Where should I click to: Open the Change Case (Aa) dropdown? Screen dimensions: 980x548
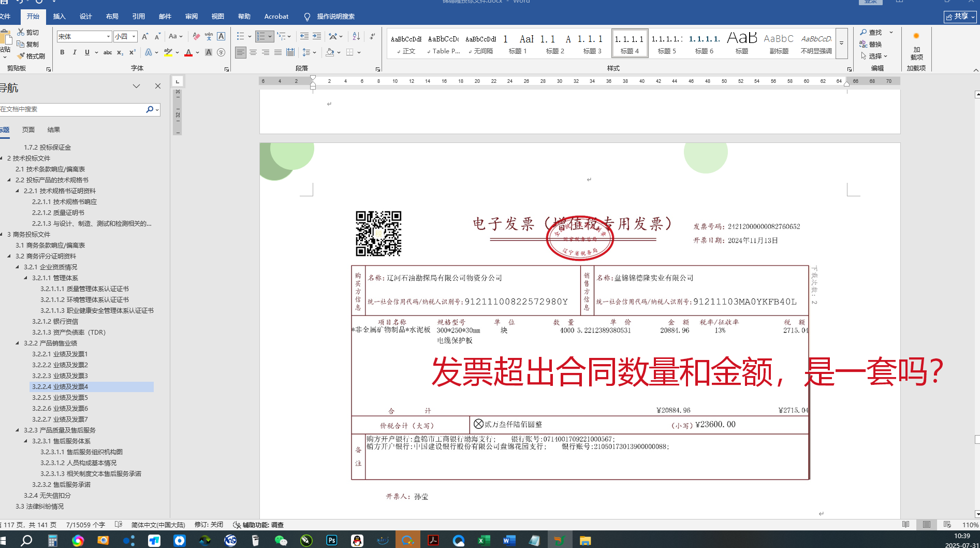[175, 36]
